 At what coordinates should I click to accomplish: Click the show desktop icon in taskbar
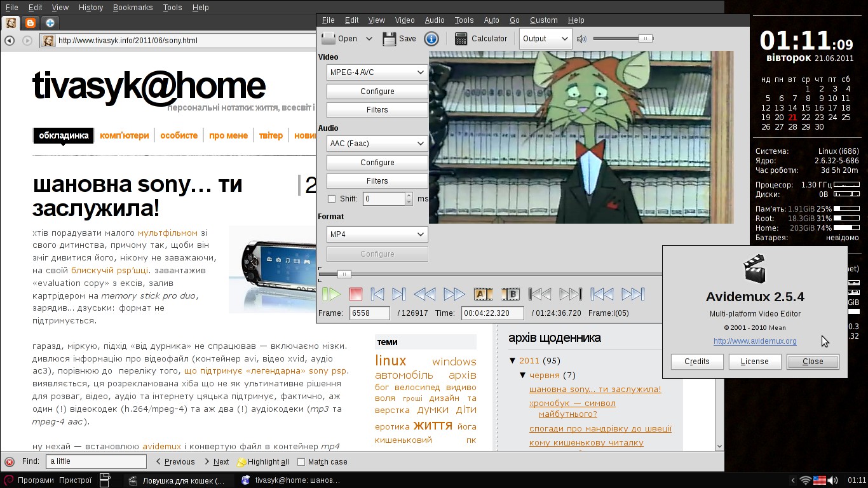tap(105, 480)
